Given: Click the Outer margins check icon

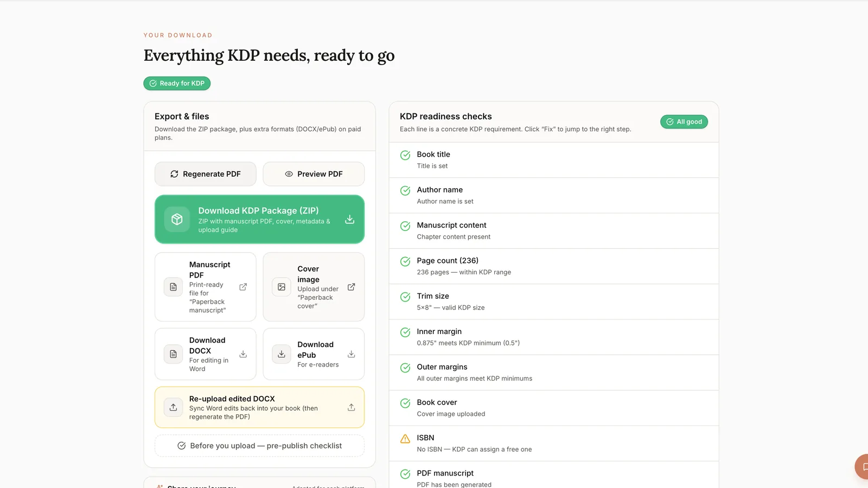Looking at the screenshot, I should pos(405,368).
